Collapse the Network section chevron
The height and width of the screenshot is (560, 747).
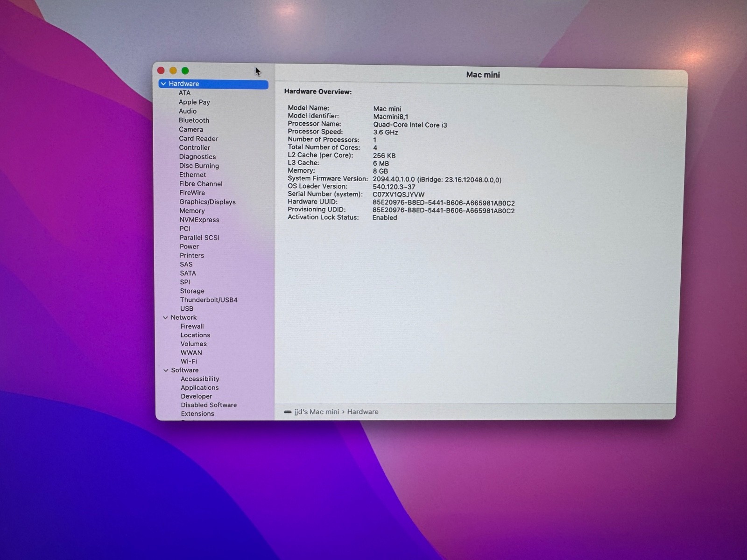coord(165,318)
